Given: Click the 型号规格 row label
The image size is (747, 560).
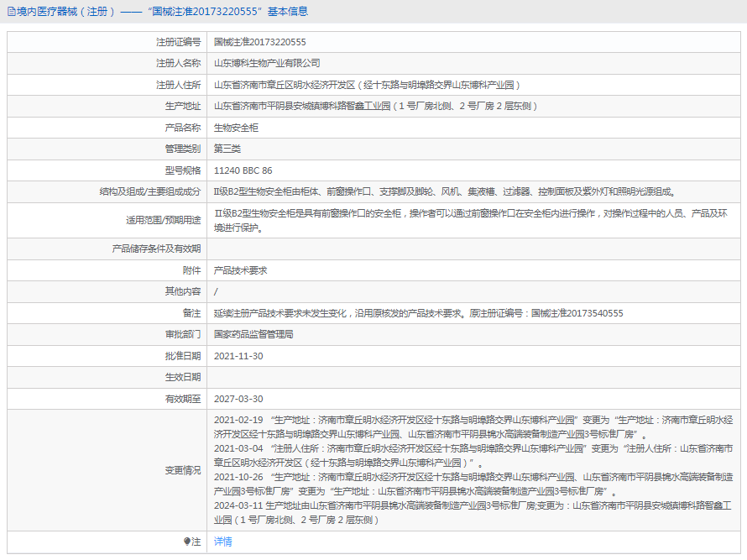Looking at the screenshot, I should (182, 170).
